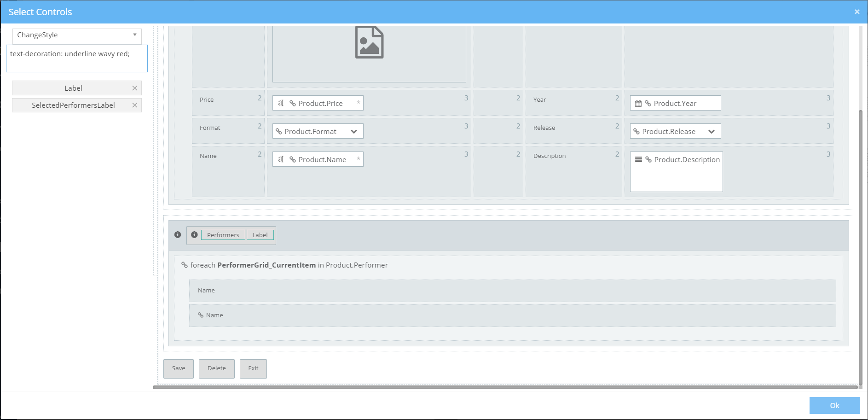The height and width of the screenshot is (420, 868).
Task: Select the Performers label control
Action: (x=223, y=235)
